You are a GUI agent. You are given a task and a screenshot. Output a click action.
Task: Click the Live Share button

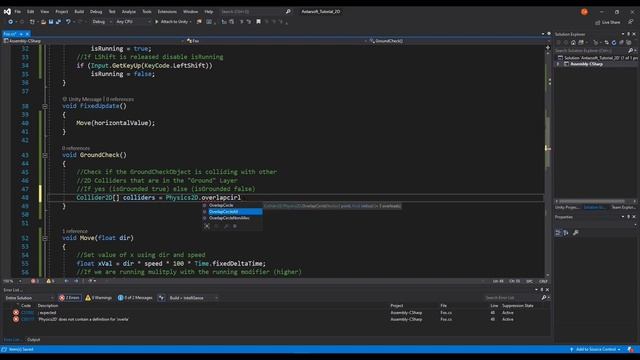608,22
